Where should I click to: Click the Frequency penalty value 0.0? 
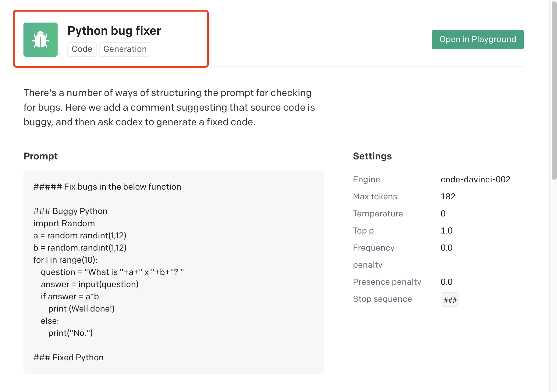(x=446, y=248)
